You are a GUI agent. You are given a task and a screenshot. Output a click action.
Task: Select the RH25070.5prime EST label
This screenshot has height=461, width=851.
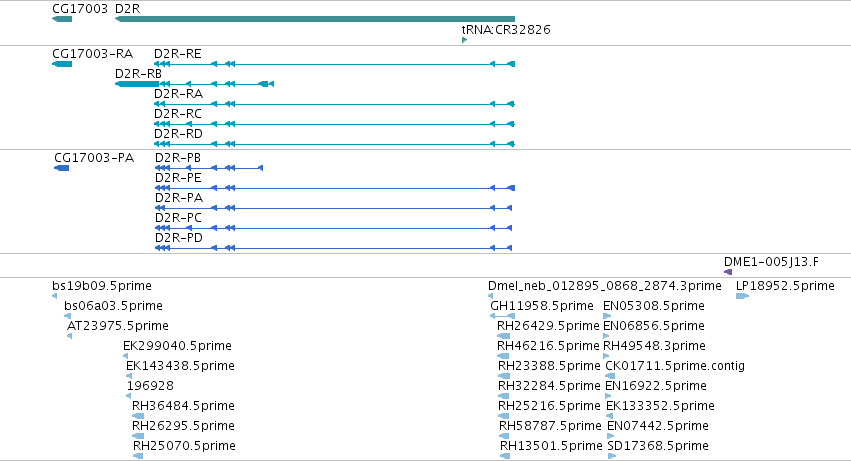(x=185, y=446)
